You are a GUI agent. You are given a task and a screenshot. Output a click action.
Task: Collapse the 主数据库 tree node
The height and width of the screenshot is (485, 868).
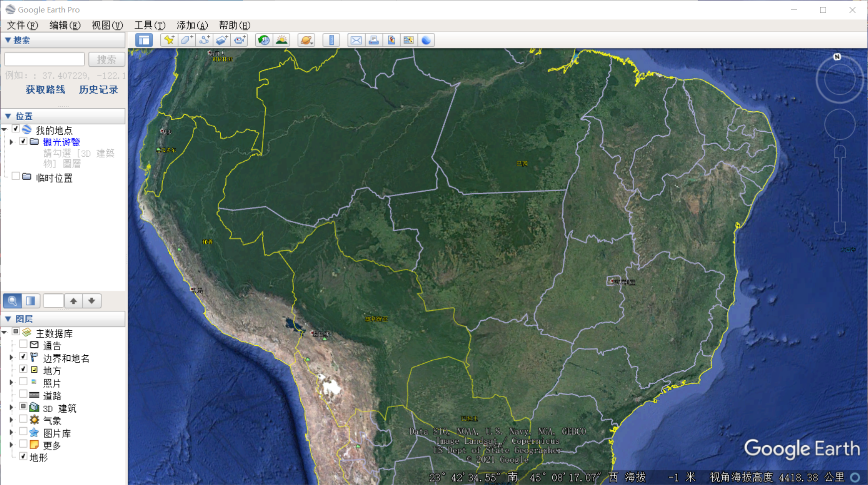point(4,332)
